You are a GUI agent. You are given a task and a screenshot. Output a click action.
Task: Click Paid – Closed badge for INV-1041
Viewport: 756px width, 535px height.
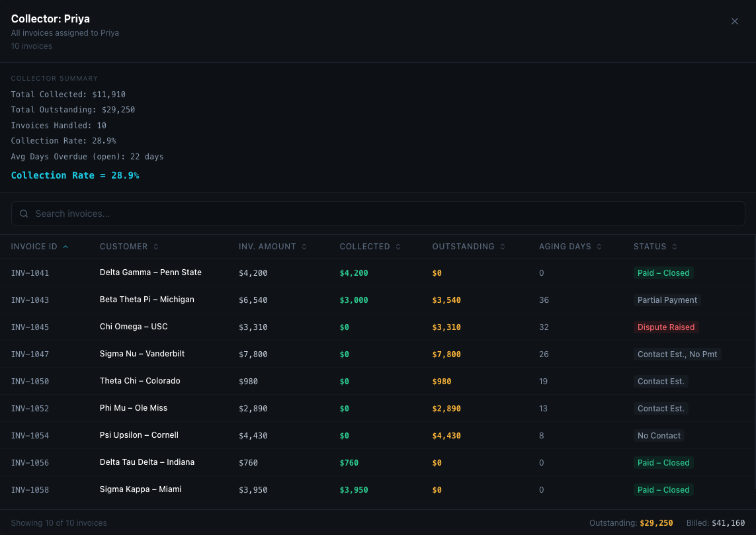click(663, 273)
